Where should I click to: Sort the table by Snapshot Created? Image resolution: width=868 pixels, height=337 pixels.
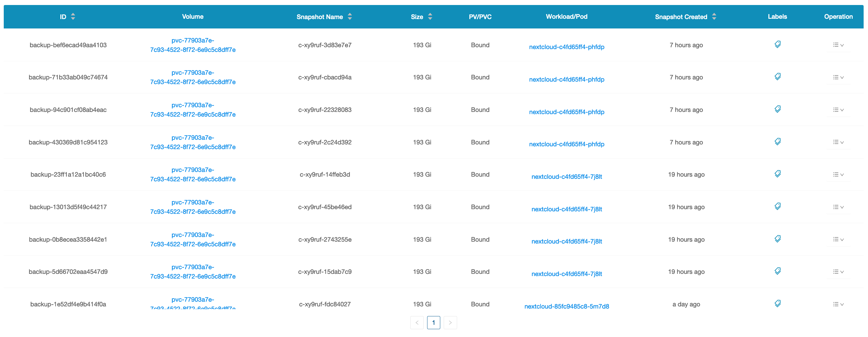click(714, 16)
